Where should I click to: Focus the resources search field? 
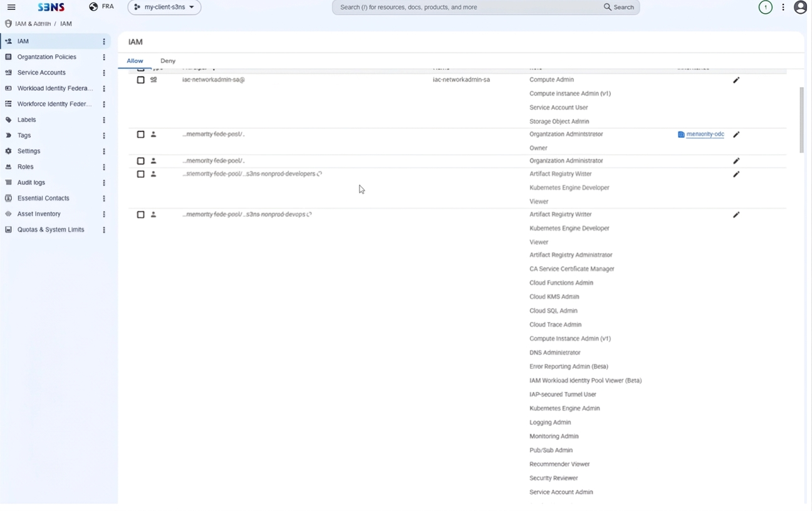click(467, 8)
